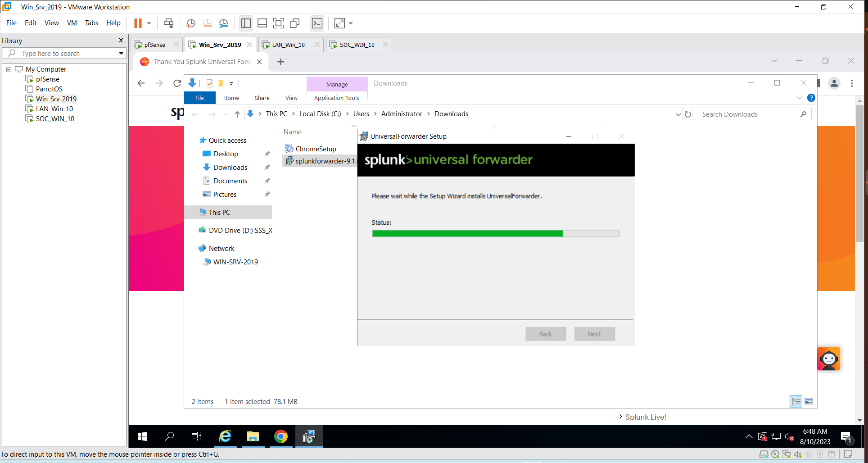Switch Explorer to large icons view
Screen dimensions: 868x463
click(x=809, y=401)
